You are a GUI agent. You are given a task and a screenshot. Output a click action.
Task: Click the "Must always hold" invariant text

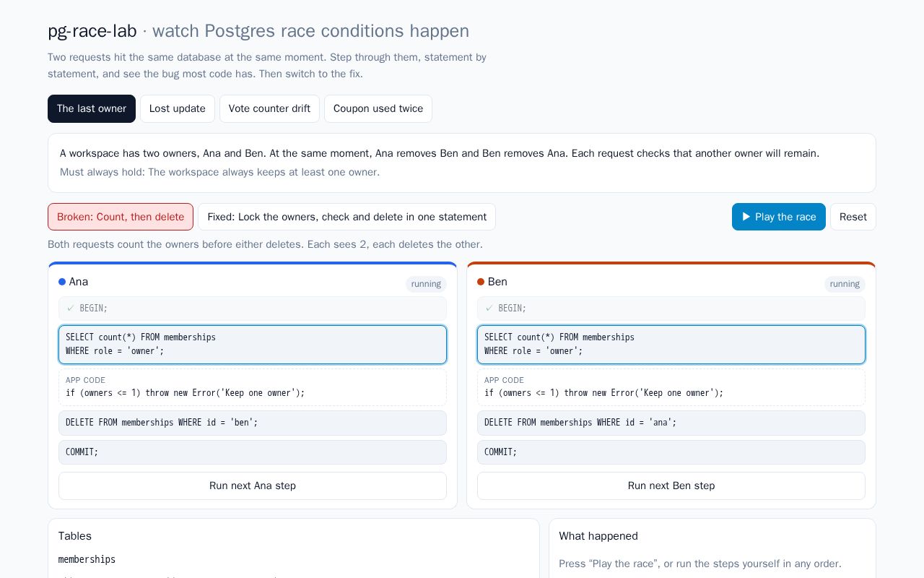(219, 172)
